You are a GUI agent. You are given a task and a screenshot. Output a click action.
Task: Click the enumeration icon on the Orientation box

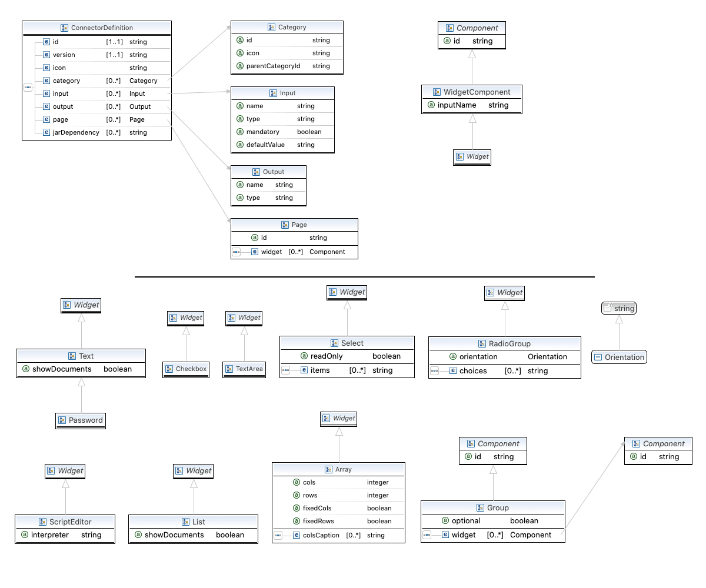point(598,357)
